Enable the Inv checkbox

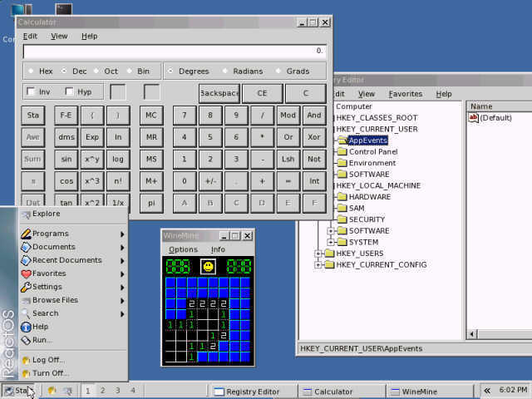coord(32,91)
